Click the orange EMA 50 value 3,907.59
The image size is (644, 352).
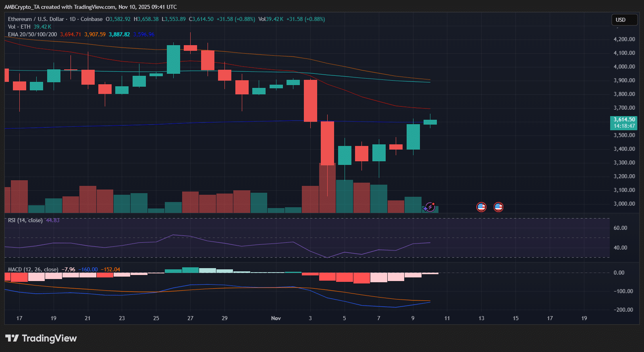pyautogui.click(x=95, y=34)
